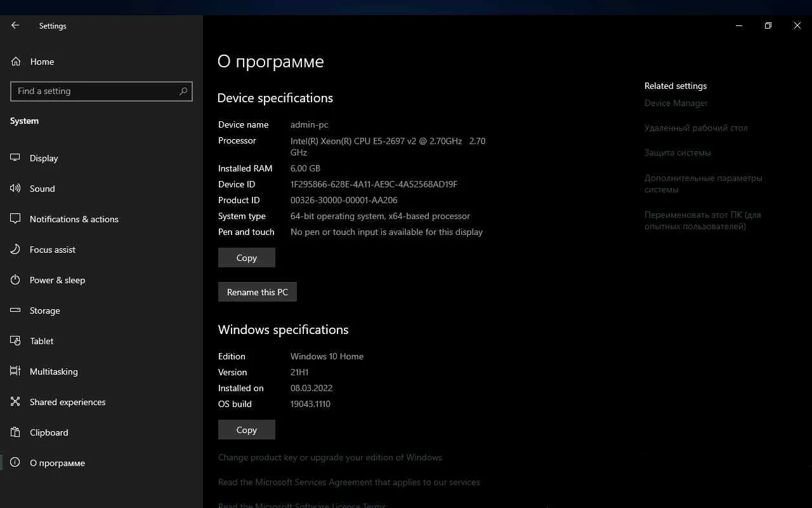Viewport: 812px width, 508px height.
Task: Click the search magnifier icon
Action: coord(183,91)
